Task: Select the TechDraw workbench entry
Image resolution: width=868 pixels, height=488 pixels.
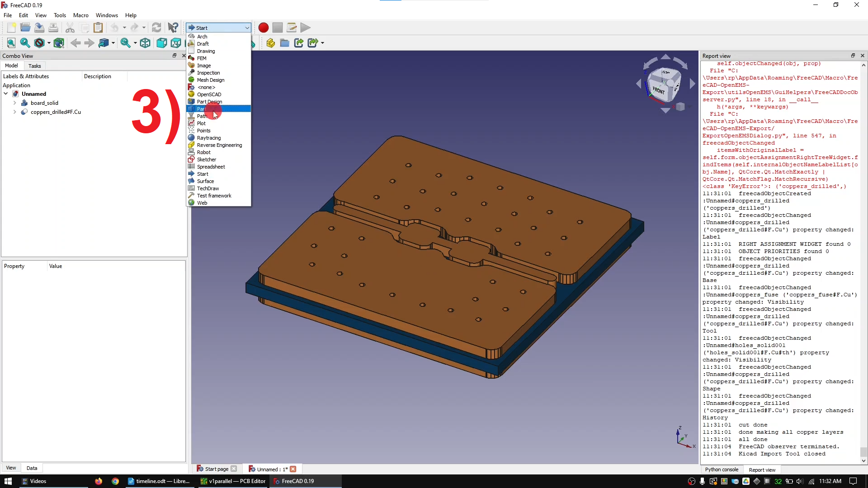Action: 219,188
